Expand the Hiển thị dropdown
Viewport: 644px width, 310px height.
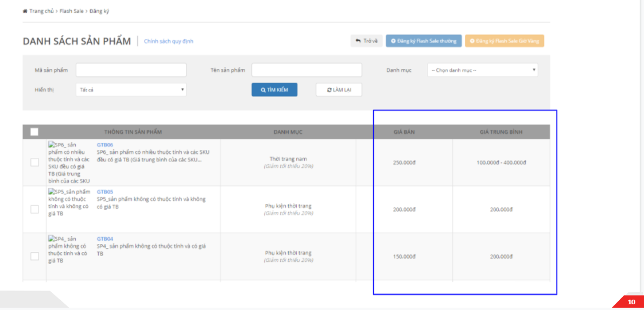click(131, 90)
